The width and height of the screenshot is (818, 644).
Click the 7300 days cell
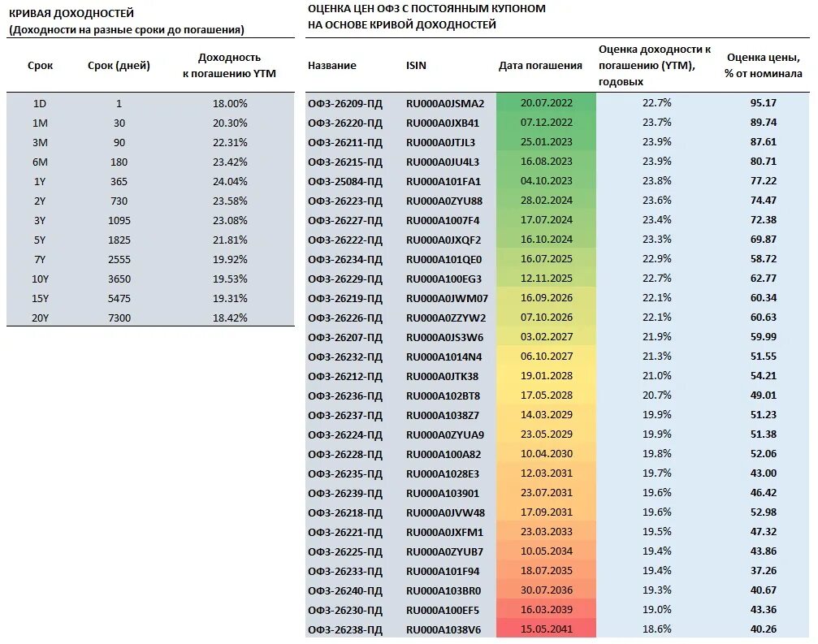pyautogui.click(x=119, y=318)
